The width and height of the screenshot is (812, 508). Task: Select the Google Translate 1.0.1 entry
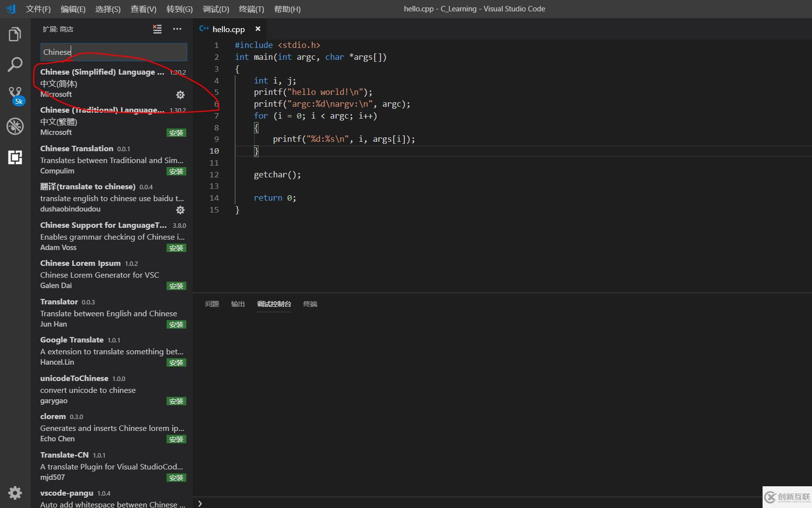click(112, 351)
